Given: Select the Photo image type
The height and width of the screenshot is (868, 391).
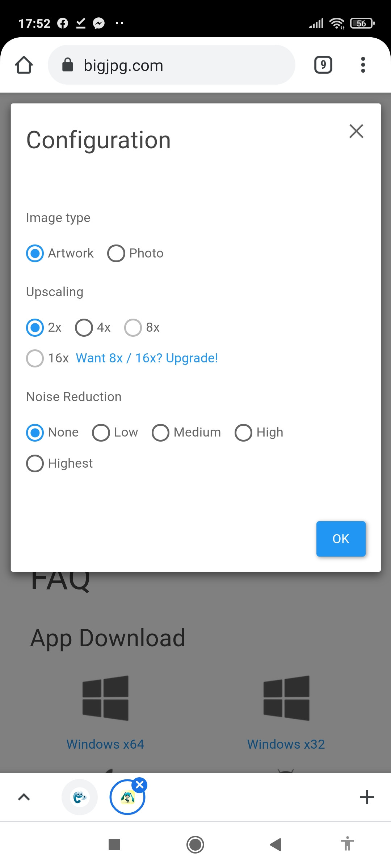Looking at the screenshot, I should 116,253.
